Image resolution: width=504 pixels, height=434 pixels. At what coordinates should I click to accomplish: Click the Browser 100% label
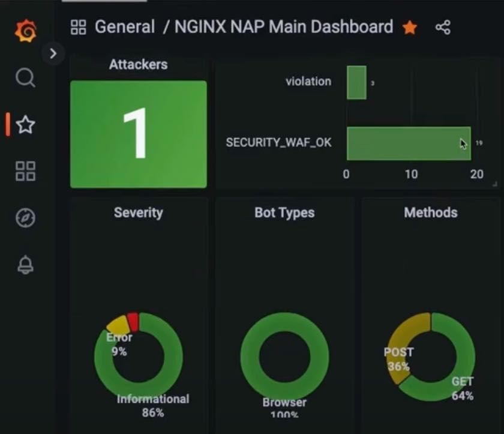point(284,408)
